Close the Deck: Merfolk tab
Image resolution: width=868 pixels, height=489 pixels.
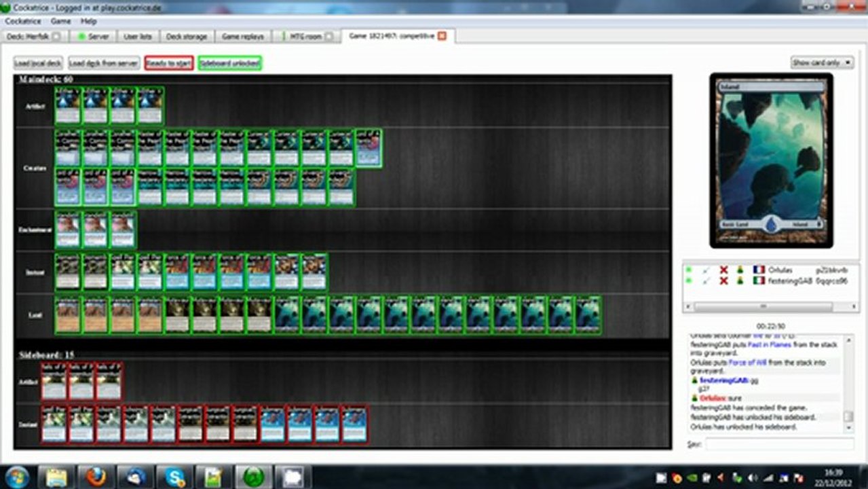pos(56,36)
